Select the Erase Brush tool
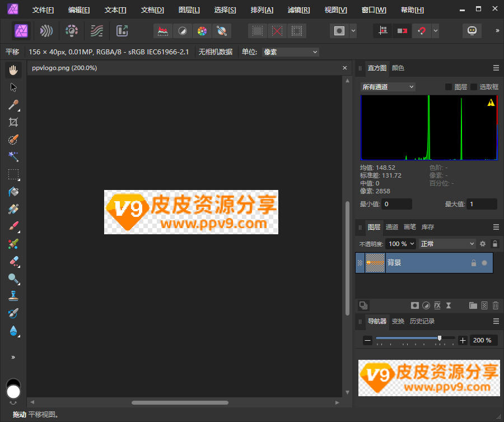This screenshot has height=422, width=504. (x=13, y=261)
